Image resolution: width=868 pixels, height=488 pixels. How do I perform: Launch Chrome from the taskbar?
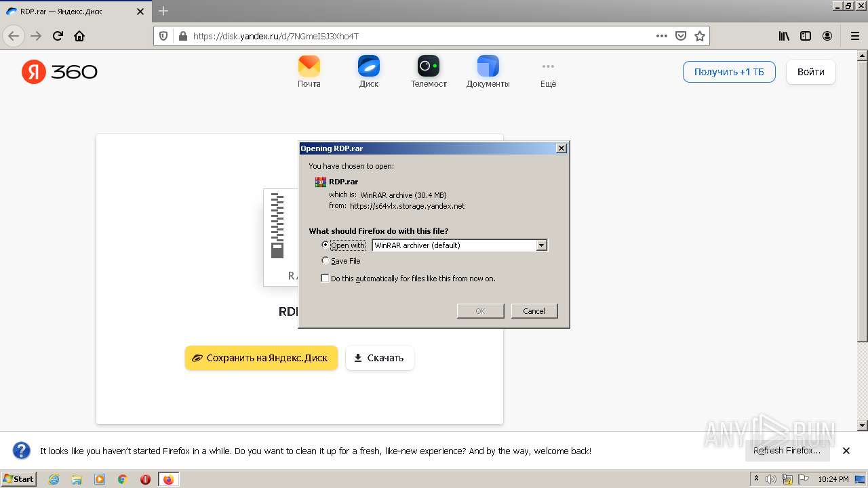tap(122, 479)
